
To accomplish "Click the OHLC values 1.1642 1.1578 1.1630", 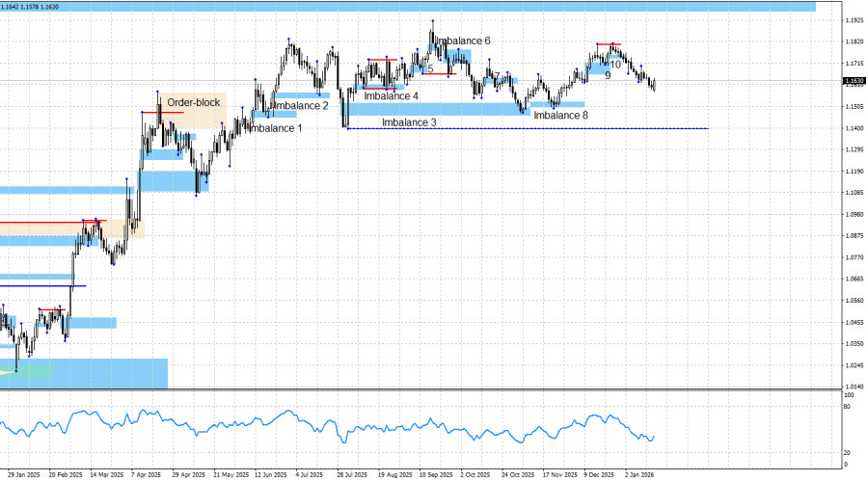I will [30, 7].
